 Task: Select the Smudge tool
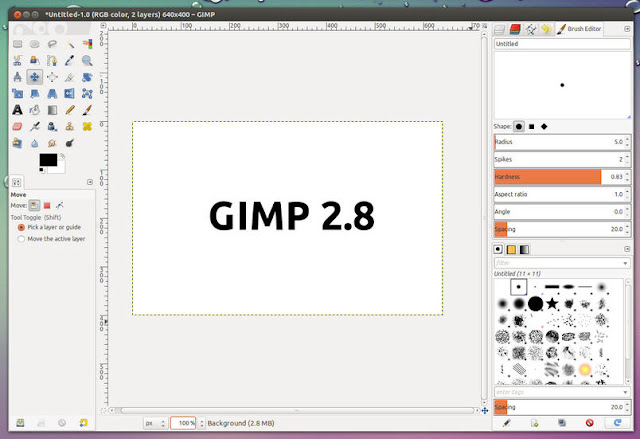click(x=52, y=143)
